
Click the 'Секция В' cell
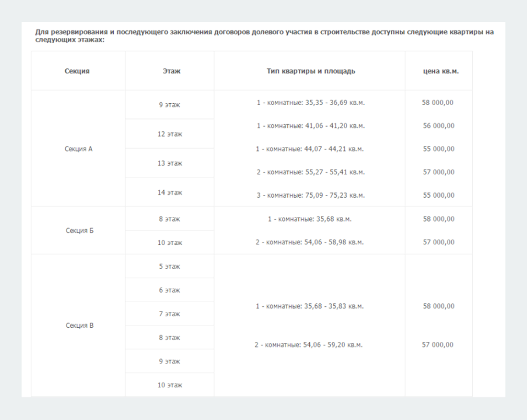point(79,325)
